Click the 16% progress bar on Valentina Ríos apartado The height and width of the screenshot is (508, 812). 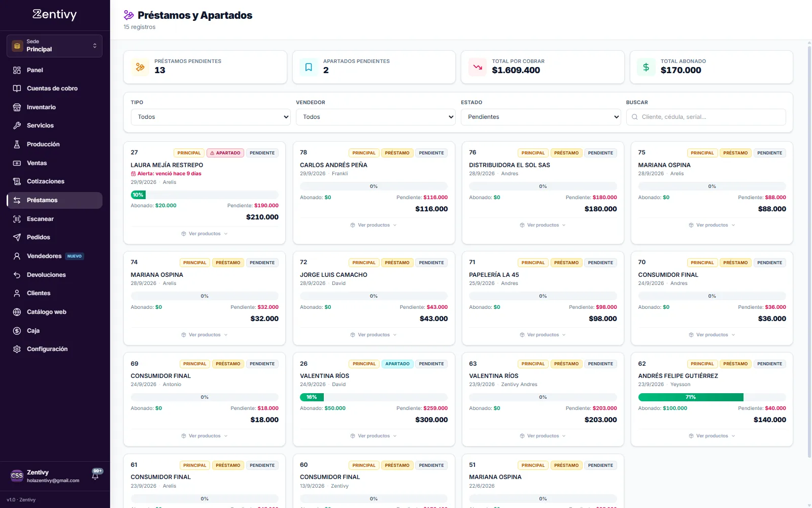(x=374, y=397)
